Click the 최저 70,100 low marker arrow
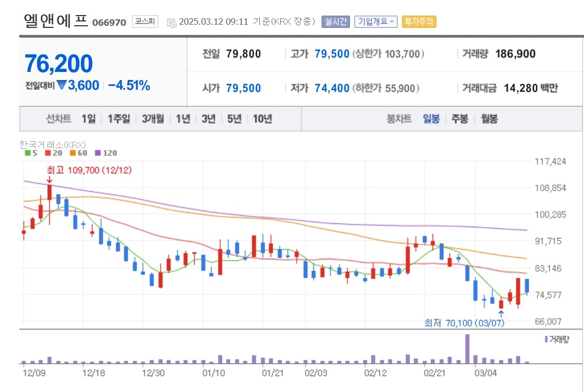Viewport: 584px width, 392px height. [501, 314]
